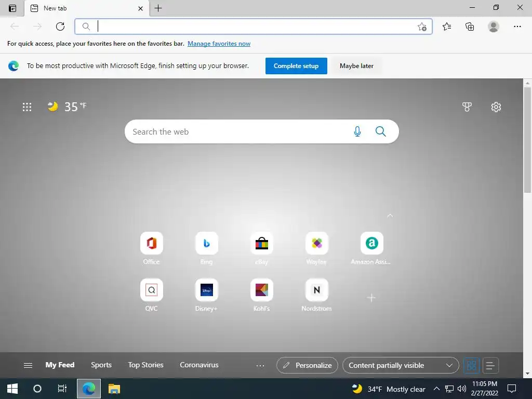Select the Top Stories tab
This screenshot has height=399, width=532.
pyautogui.click(x=145, y=365)
